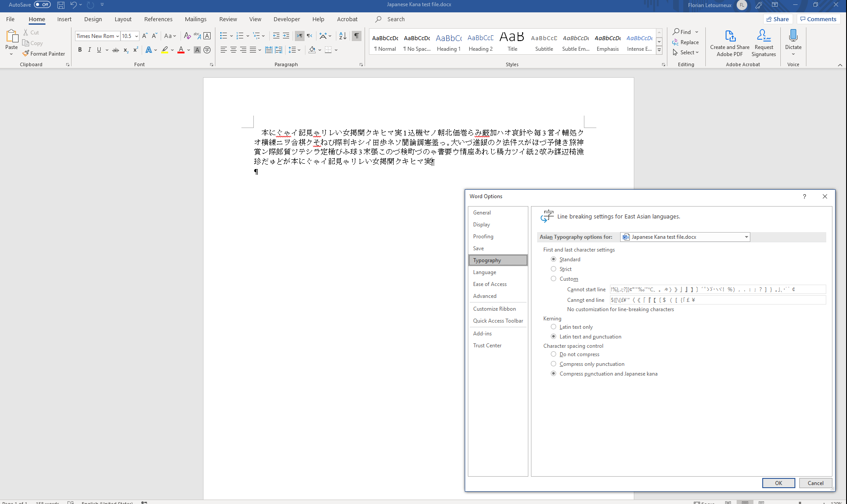Click Cancel in Word Options

pyautogui.click(x=816, y=483)
